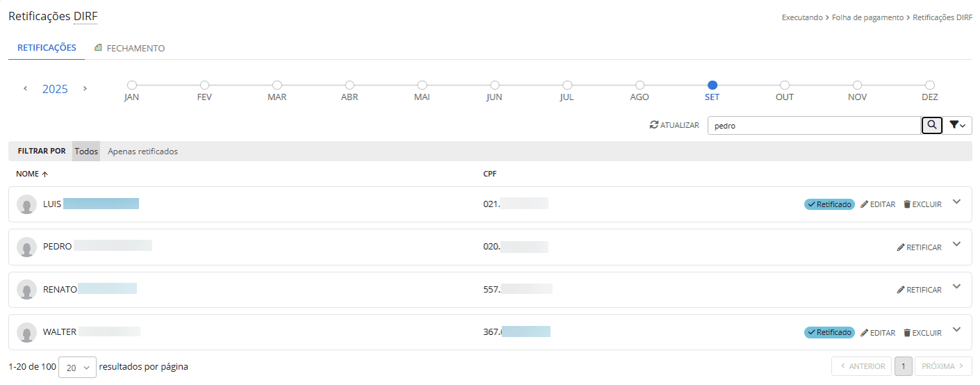Click avatar icon of RENATO
The width and height of the screenshot is (980, 385).
[26, 290]
